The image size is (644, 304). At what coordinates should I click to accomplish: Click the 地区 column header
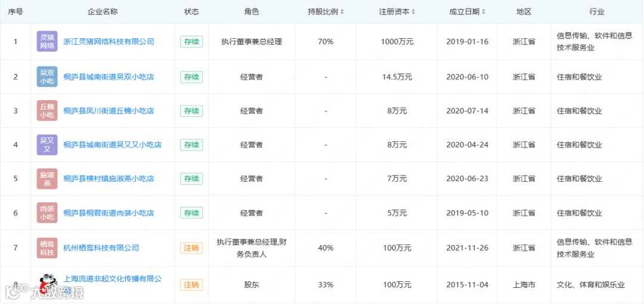(x=524, y=12)
